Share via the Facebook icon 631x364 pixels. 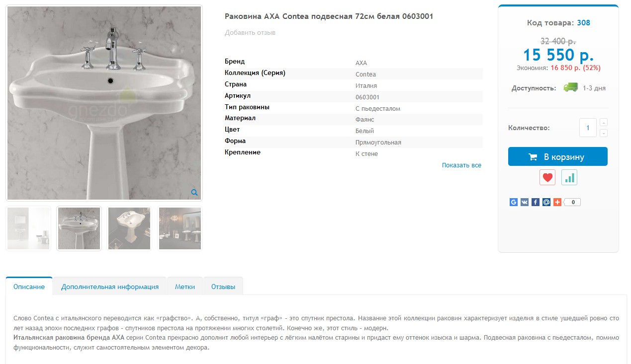tap(536, 202)
